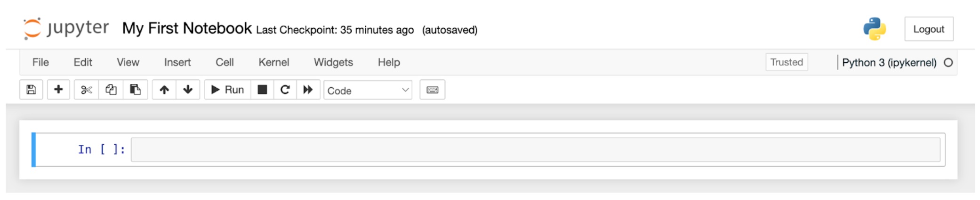This screenshot has width=980, height=200.
Task: Move the selected cell down with the arrow
Action: [x=188, y=90]
